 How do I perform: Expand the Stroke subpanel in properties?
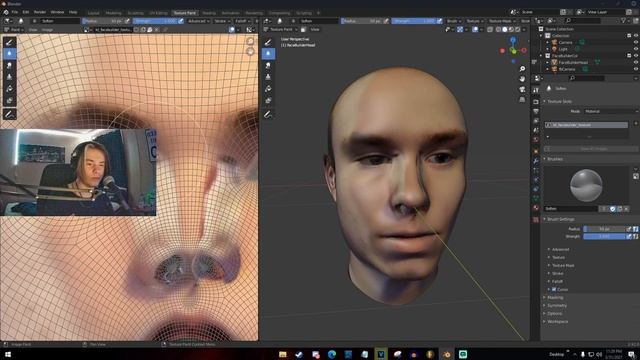click(557, 273)
